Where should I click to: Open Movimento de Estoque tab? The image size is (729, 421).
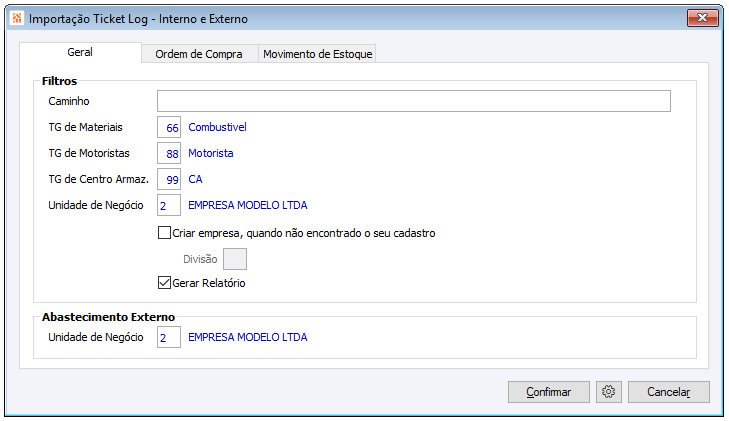pos(318,54)
